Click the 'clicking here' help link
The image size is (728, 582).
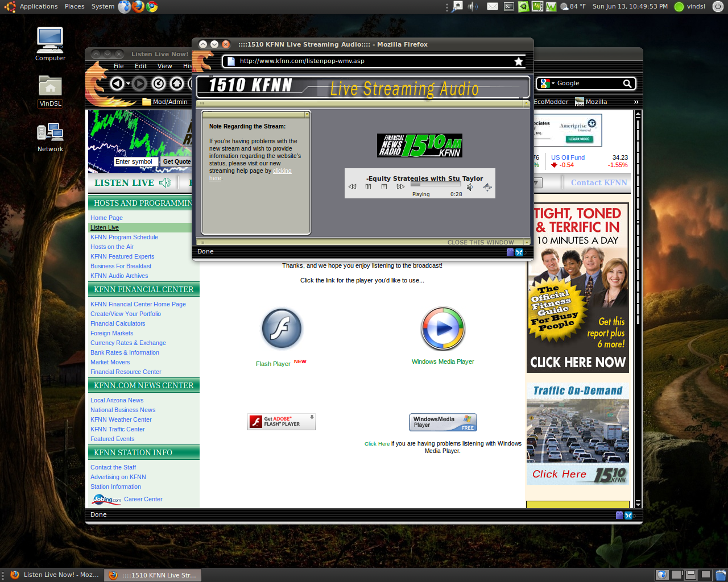[x=282, y=171]
